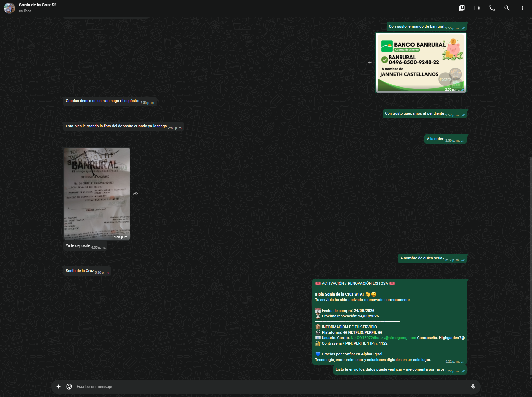Record a voice message with microphone
The width and height of the screenshot is (532, 397).
(x=473, y=387)
